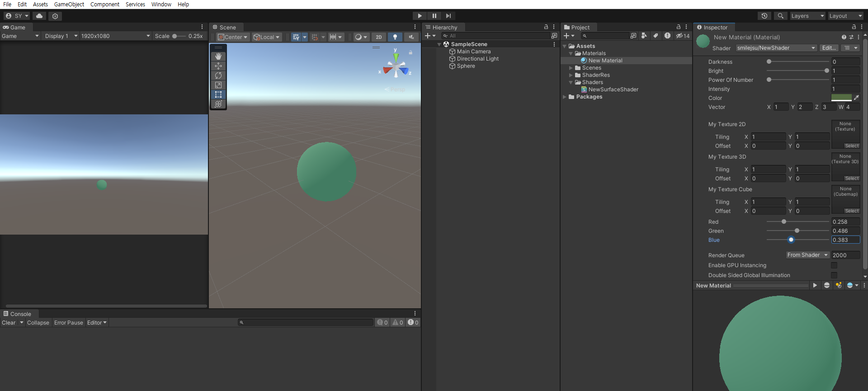Toggle 2D view mode
This screenshot has height=391, width=868.
coord(379,37)
